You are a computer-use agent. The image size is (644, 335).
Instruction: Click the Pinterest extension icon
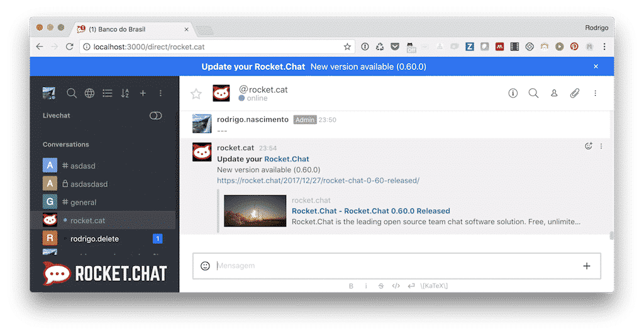(x=574, y=47)
